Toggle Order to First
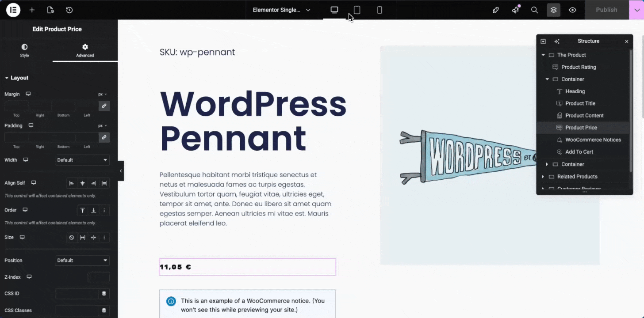Image resolution: width=644 pixels, height=318 pixels. [82, 210]
